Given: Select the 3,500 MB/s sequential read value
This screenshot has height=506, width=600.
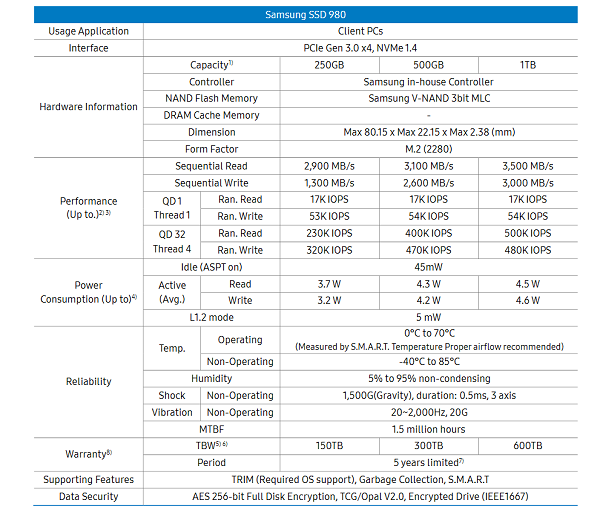Looking at the screenshot, I should (x=528, y=166).
